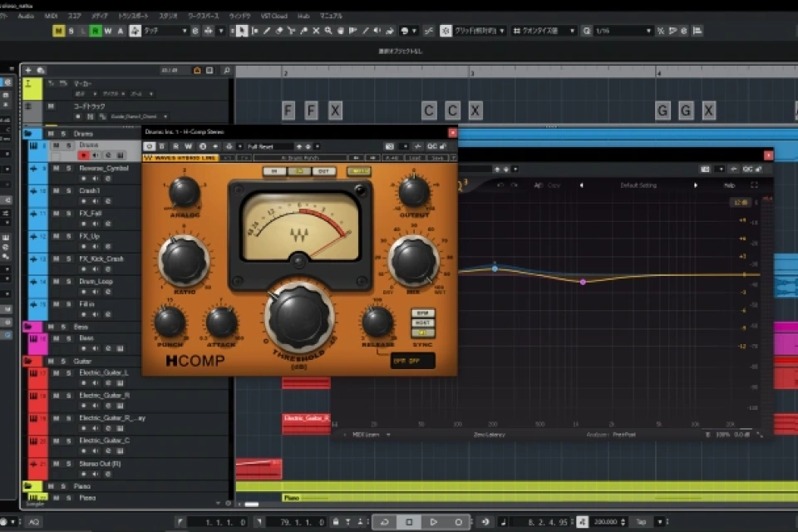Click the H-Comp Mix knob
This screenshot has width=798, height=532.
(413, 261)
